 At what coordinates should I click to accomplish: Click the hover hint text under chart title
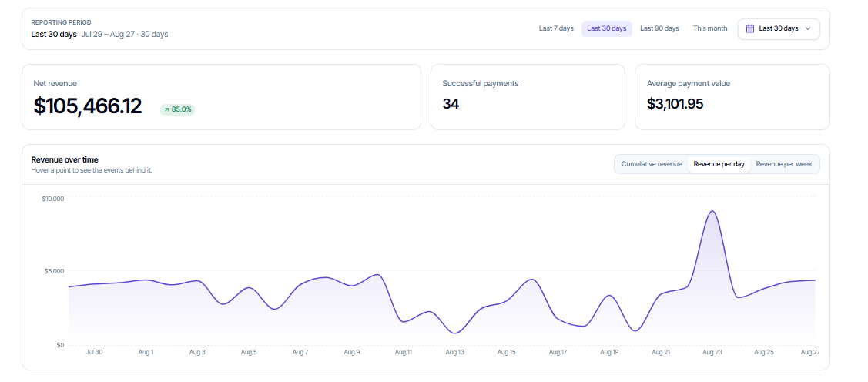click(x=92, y=170)
